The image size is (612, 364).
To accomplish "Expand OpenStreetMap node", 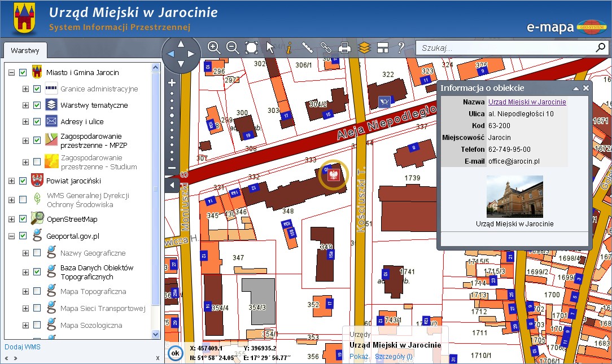I will pyautogui.click(x=12, y=220).
